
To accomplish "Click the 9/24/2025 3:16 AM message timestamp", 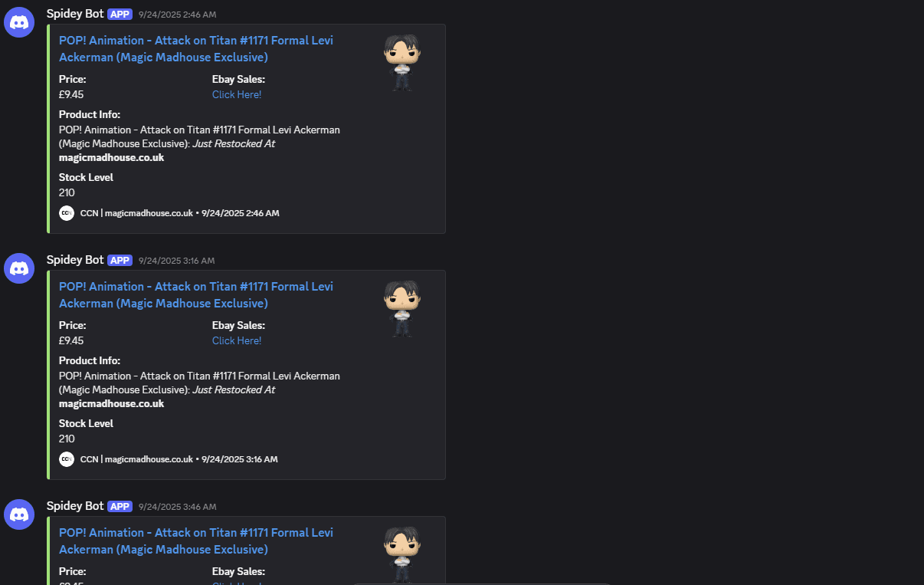I will click(177, 261).
